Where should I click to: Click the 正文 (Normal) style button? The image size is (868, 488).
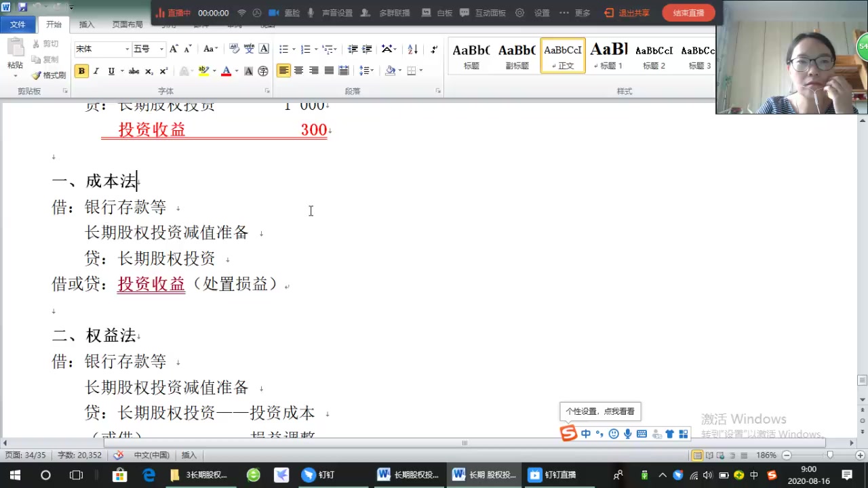coord(563,56)
